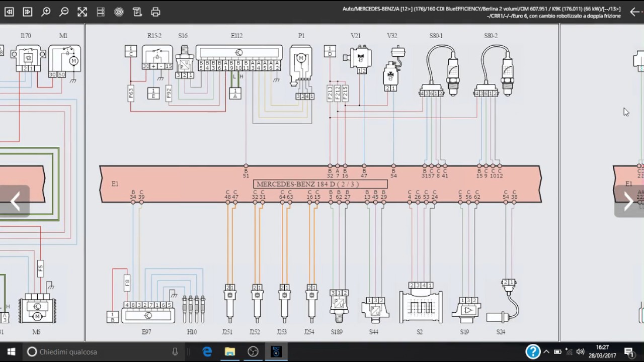Show previous diagram with left chevron
Viewport: 644px width, 362px height.
pyautogui.click(x=15, y=202)
